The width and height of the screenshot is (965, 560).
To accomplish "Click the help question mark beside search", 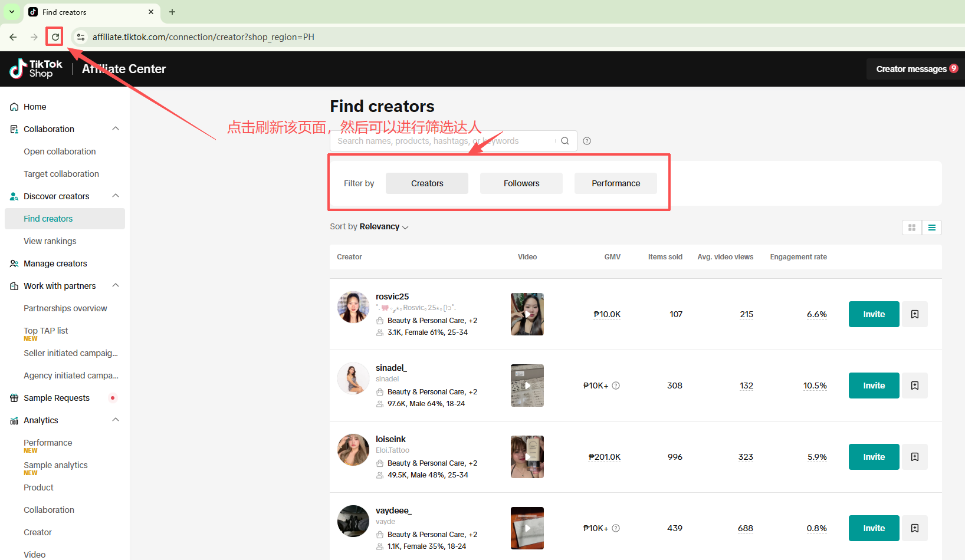I will point(587,141).
